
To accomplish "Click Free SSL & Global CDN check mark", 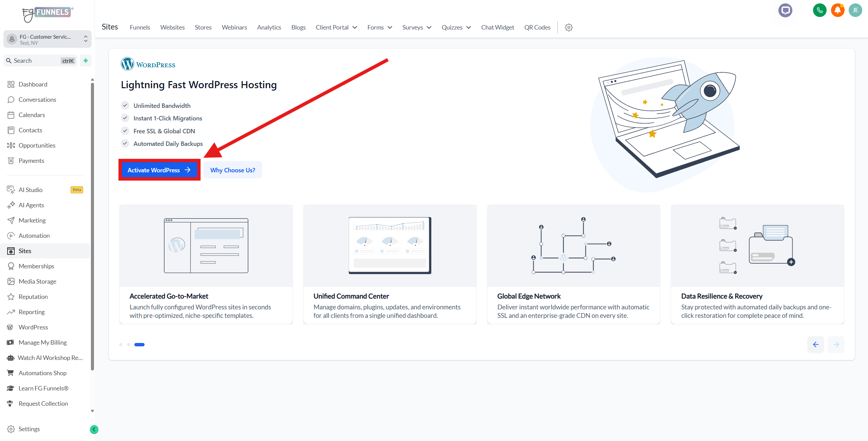I will [x=125, y=131].
